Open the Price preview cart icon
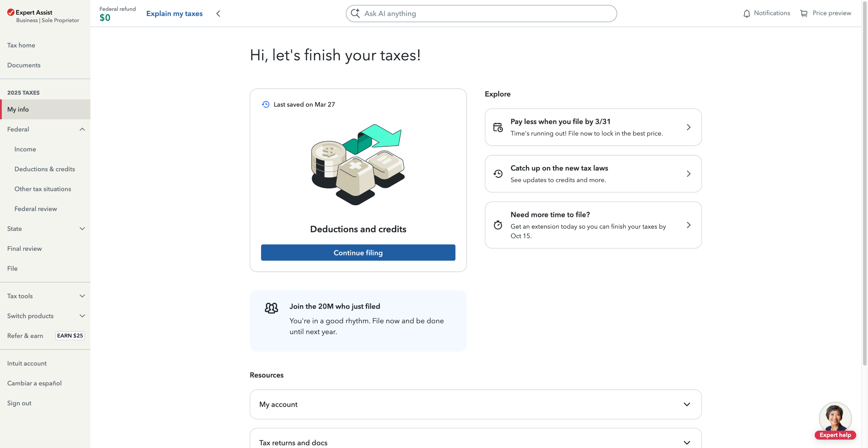This screenshot has width=868, height=448. point(804,14)
